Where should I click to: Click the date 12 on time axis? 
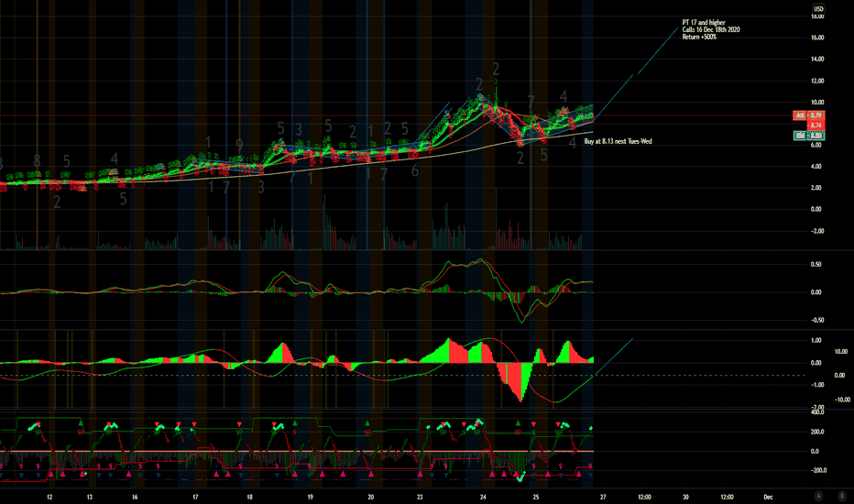coord(49,497)
